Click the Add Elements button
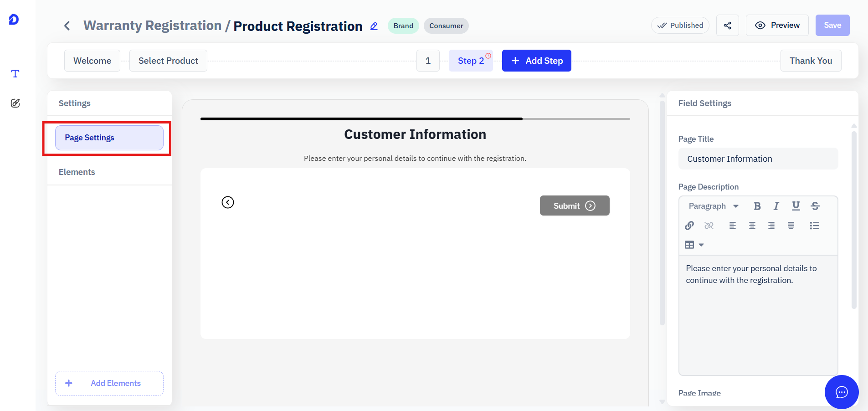868x411 pixels. 109,383
